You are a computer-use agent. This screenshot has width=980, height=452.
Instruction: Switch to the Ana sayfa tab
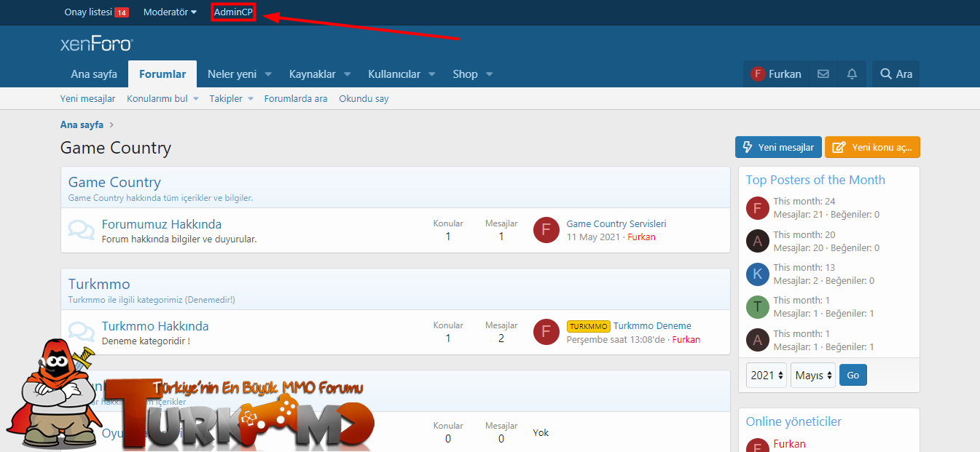tap(94, 74)
